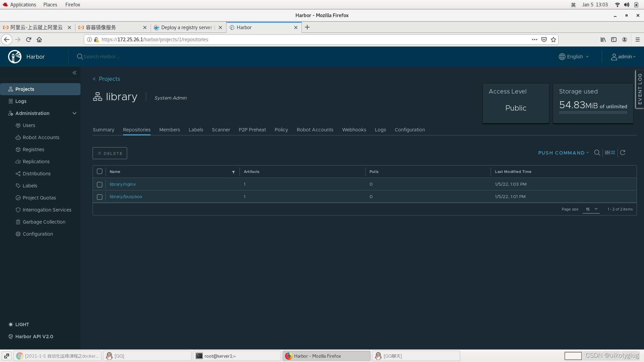
Task: Open the Members tab
Action: click(x=169, y=130)
